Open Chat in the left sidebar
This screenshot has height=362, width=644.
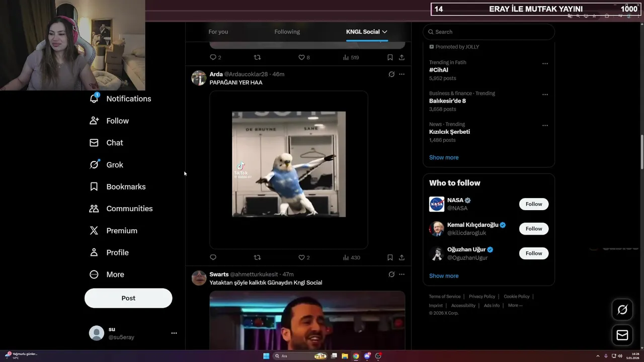[x=106, y=143]
